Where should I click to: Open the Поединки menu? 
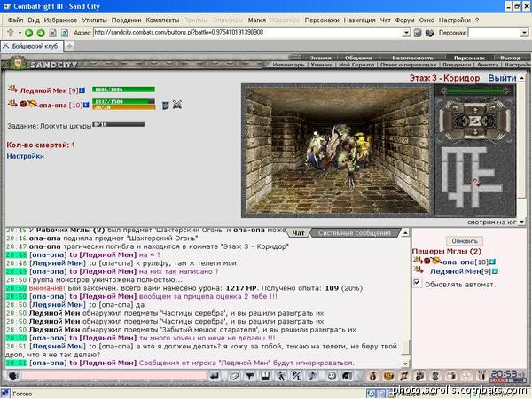tap(126, 20)
